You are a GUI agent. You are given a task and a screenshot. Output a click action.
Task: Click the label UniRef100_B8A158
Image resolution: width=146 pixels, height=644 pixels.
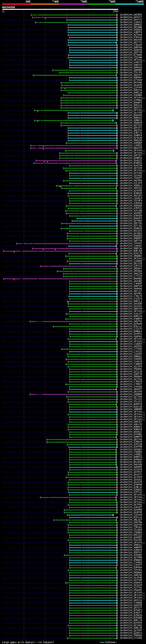[x=131, y=140]
